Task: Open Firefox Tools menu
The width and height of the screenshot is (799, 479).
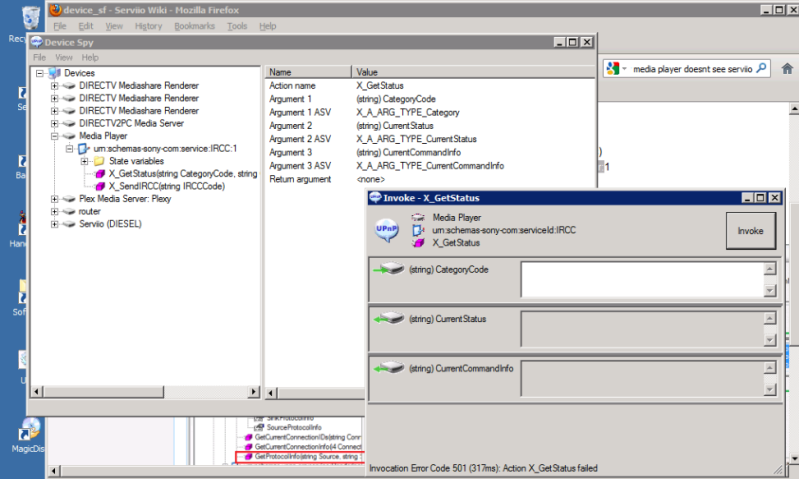Action: tap(237, 26)
